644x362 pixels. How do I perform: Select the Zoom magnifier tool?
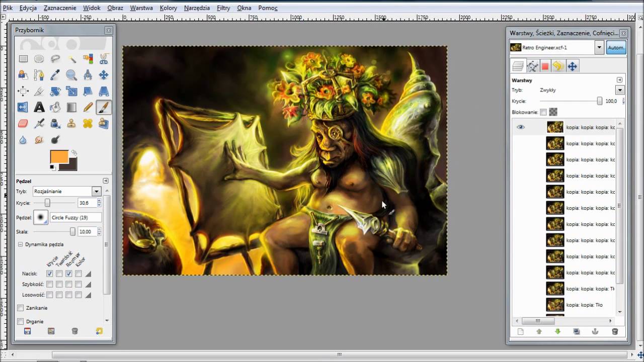point(71,75)
